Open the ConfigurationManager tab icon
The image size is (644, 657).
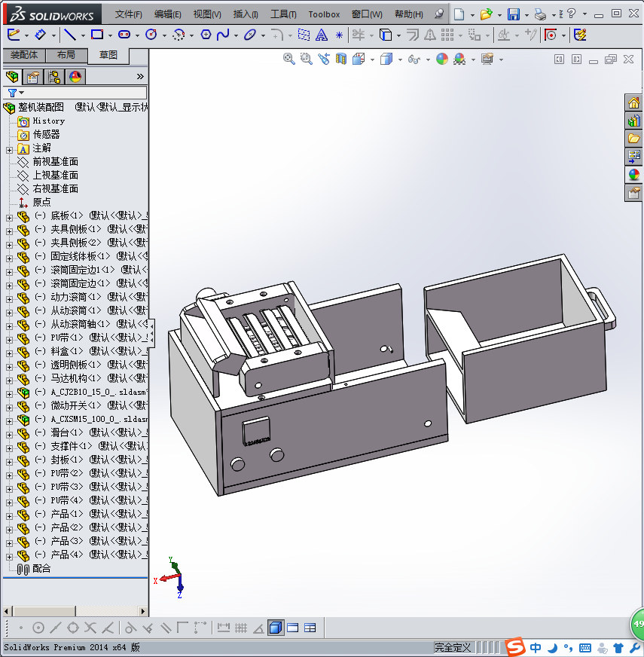[x=54, y=77]
